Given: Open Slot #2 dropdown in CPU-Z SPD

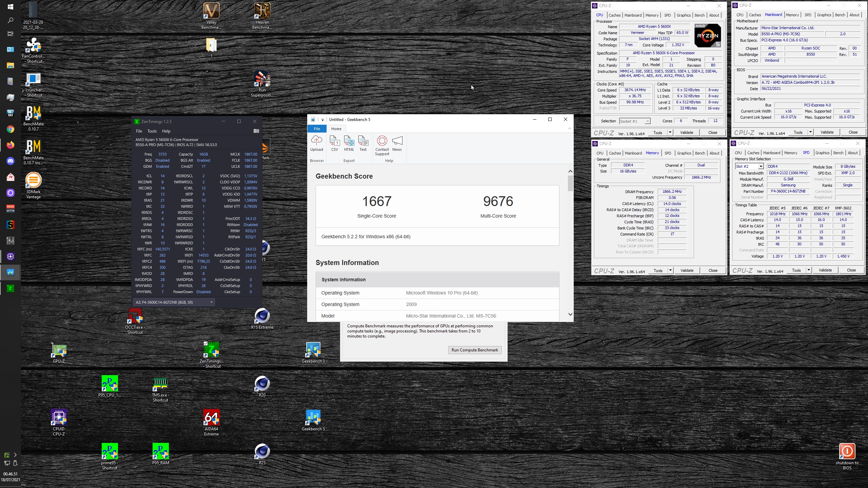Looking at the screenshot, I should (x=749, y=166).
